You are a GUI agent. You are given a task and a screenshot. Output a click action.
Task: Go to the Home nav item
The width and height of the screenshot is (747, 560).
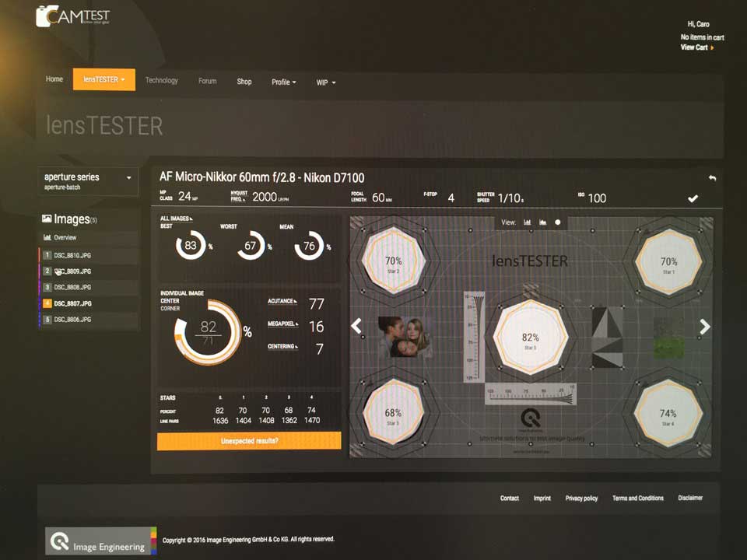(x=54, y=79)
